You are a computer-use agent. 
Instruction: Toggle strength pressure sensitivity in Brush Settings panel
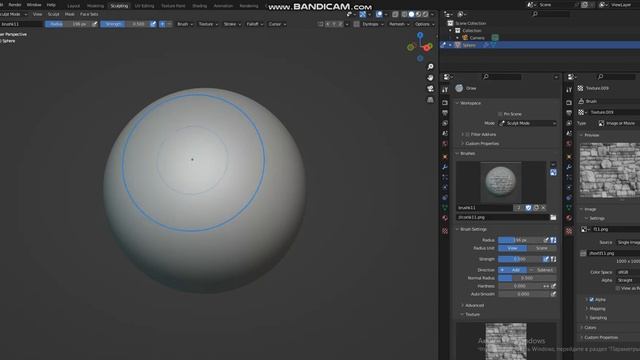pyautogui.click(x=546, y=259)
